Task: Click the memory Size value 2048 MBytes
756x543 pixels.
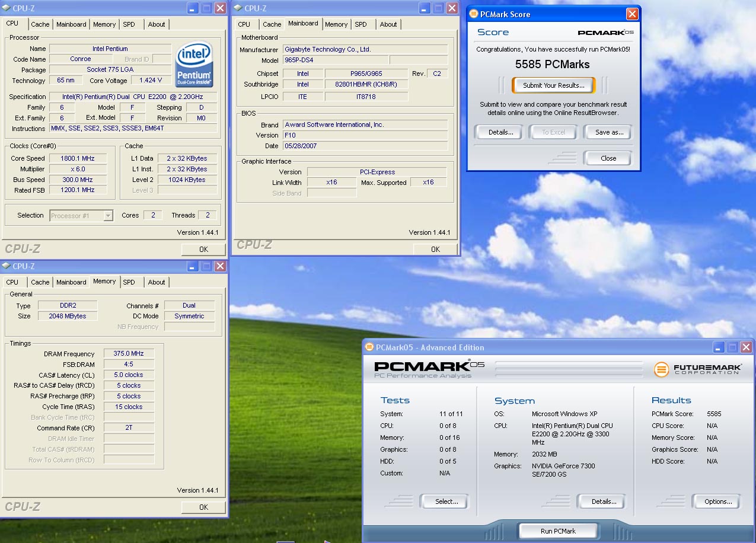Action: 68,316
